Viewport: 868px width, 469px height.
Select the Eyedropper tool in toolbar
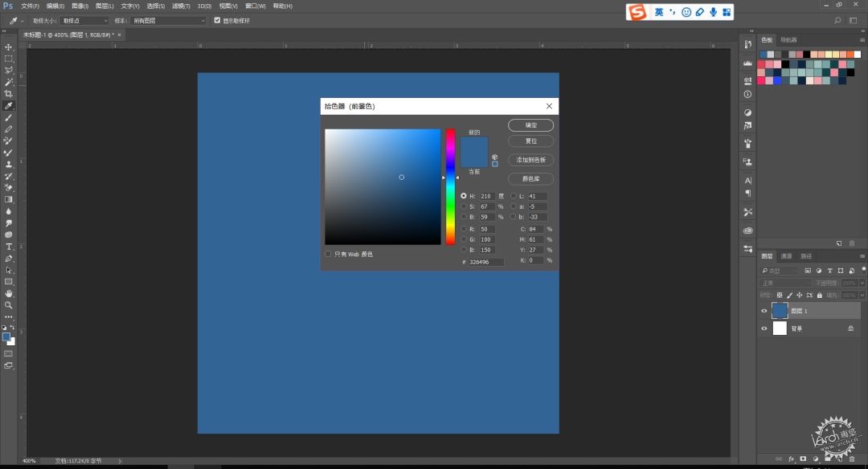(8, 106)
